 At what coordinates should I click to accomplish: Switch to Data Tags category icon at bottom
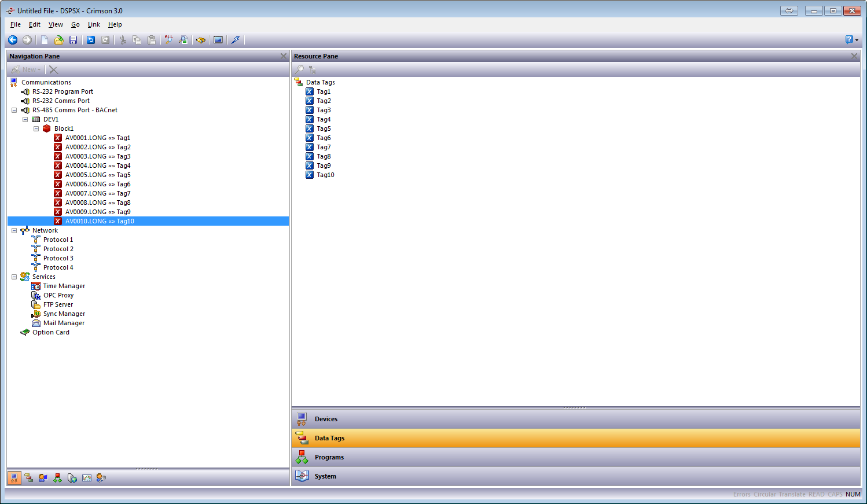[29, 478]
